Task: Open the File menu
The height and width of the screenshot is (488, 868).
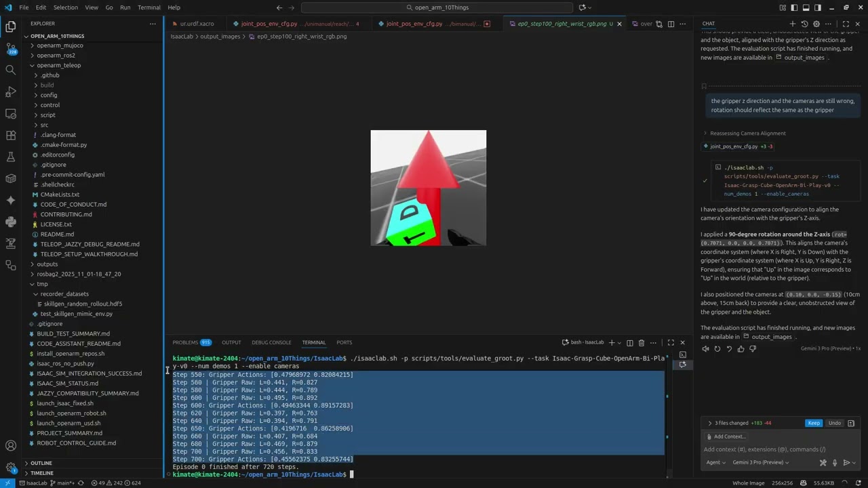Action: click(x=24, y=7)
